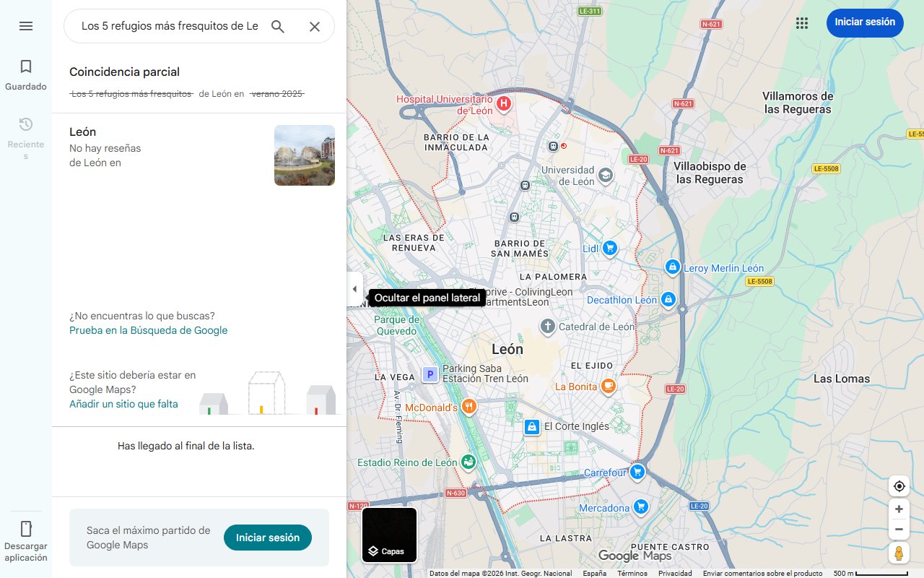Open the hamburger main menu

coord(26,26)
